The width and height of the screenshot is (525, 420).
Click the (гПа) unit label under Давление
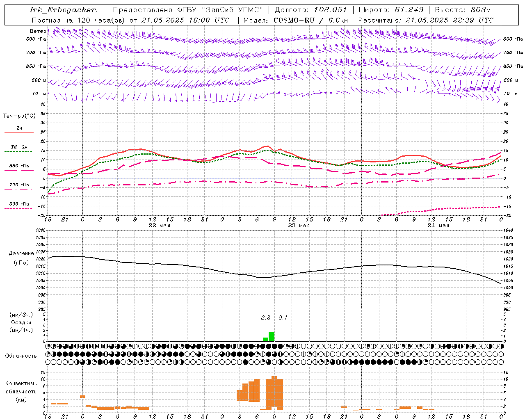coord(21,263)
